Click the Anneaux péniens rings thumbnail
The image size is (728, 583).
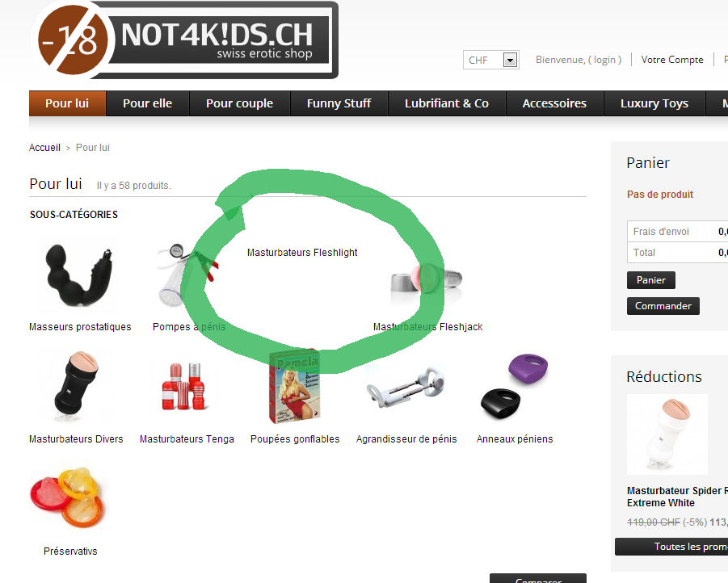pos(515,387)
